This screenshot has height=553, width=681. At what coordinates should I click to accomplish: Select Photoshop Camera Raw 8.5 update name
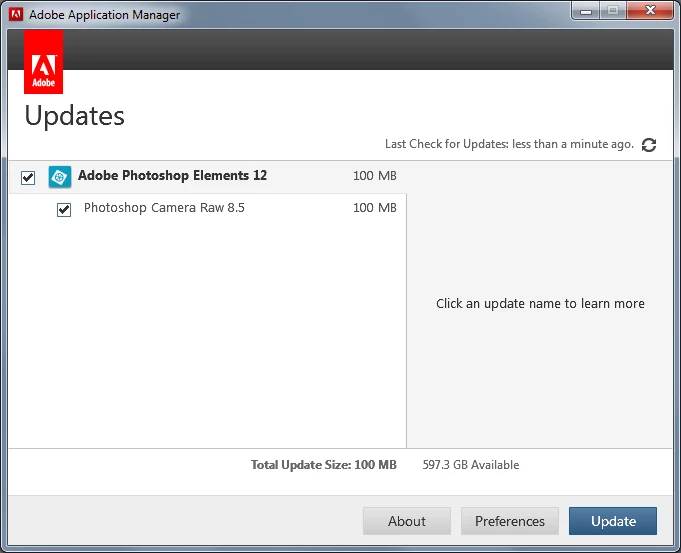tap(164, 208)
